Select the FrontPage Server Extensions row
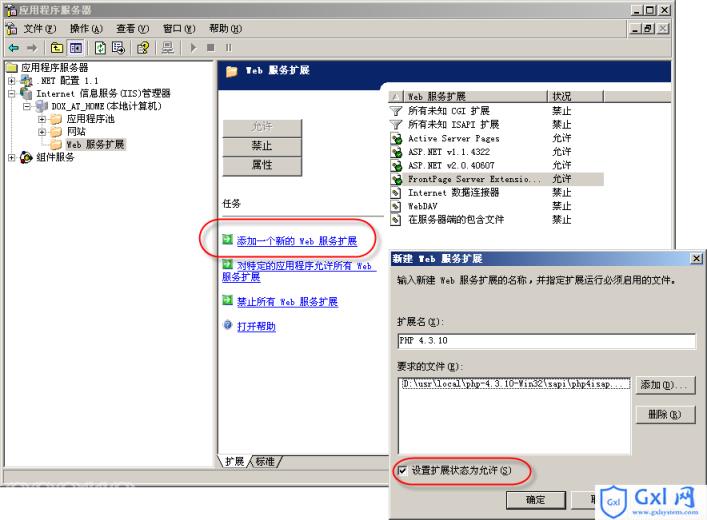Viewport: 707px width, 520px height. [496, 179]
